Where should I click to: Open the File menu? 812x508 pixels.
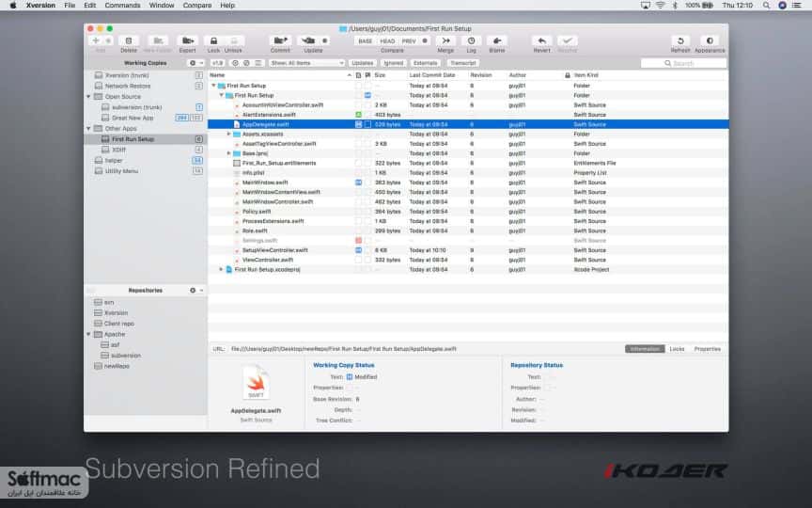70,6
